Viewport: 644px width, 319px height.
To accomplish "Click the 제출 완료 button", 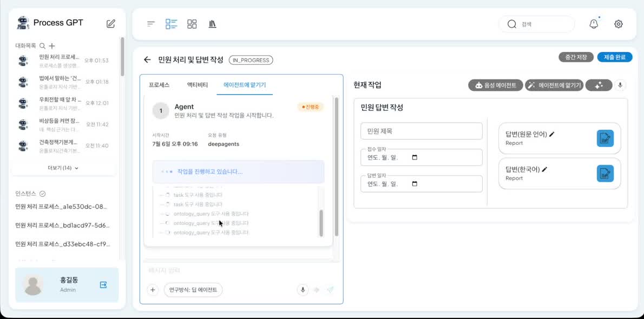I will click(615, 57).
